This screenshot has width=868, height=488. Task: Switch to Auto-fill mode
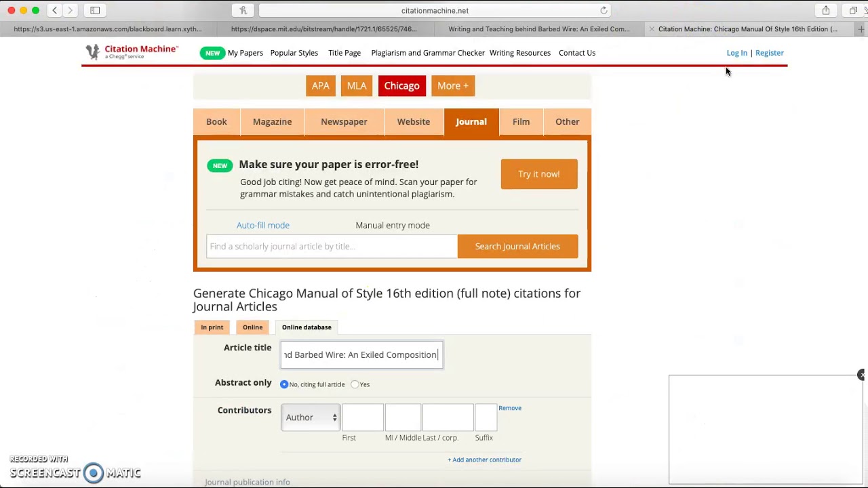point(263,225)
